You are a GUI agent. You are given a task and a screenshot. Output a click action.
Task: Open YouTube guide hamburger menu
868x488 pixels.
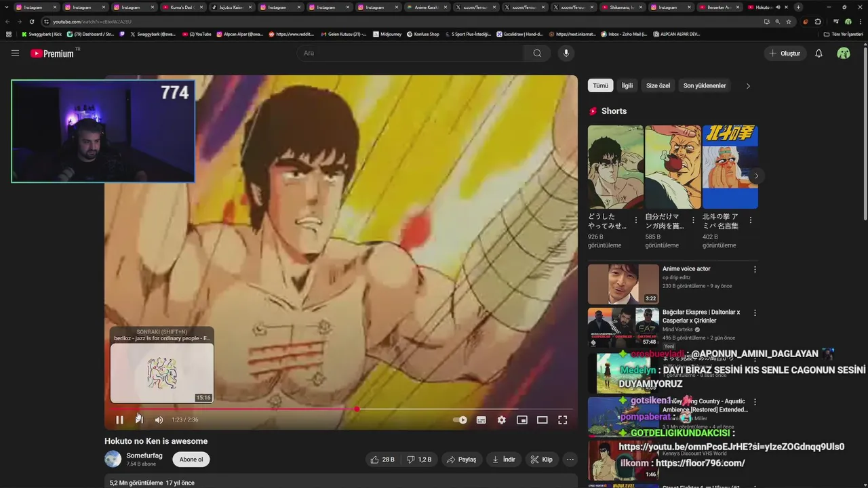pos(15,53)
